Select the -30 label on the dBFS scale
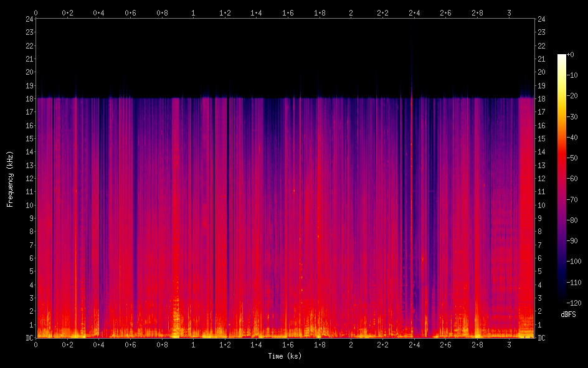588x368 pixels. 576,117
